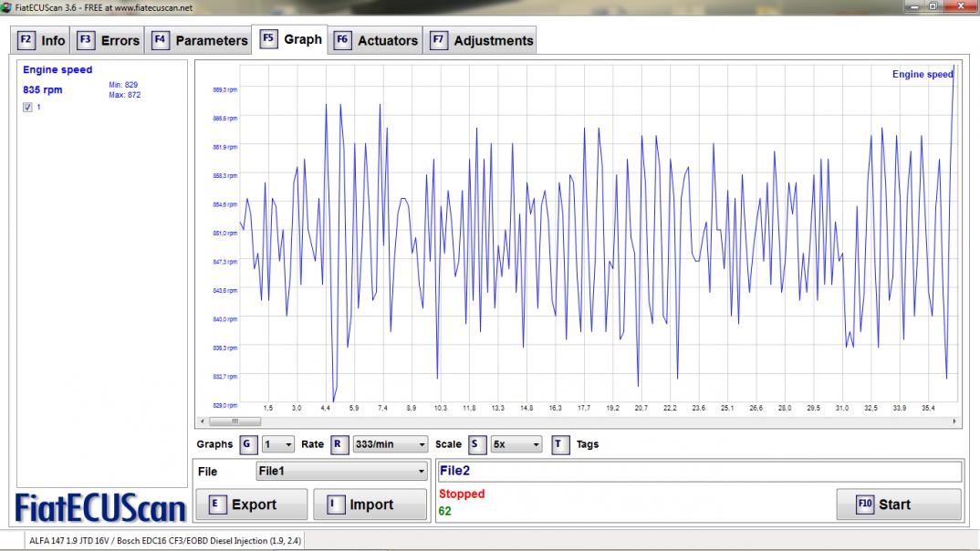Screen dimensions: 980x551
Task: Click the T icon for Tags
Action: click(x=560, y=444)
